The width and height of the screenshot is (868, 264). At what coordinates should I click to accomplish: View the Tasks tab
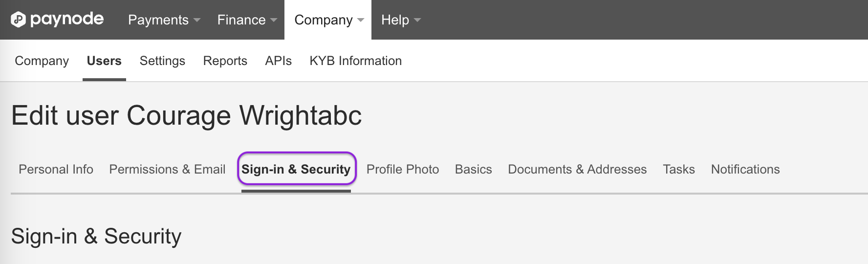tap(678, 169)
